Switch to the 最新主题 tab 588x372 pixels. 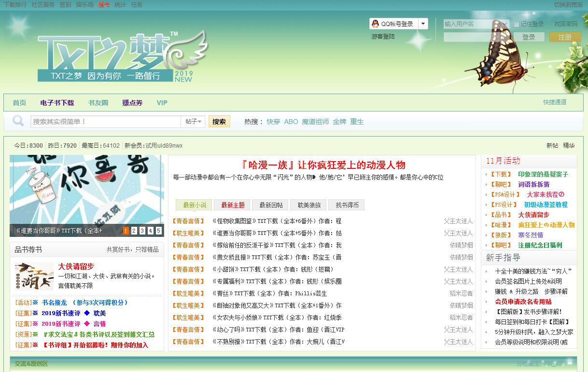tap(233, 205)
